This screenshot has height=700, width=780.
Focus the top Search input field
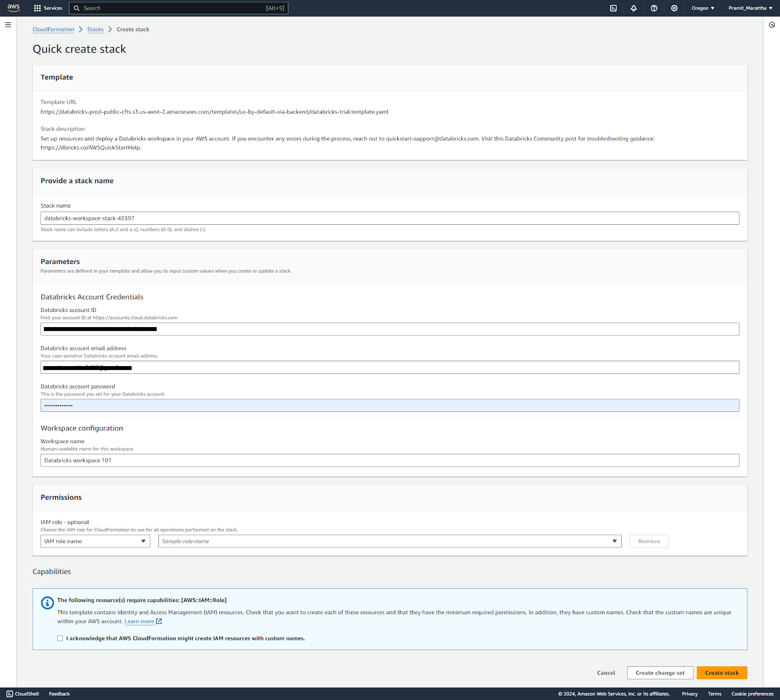point(179,8)
